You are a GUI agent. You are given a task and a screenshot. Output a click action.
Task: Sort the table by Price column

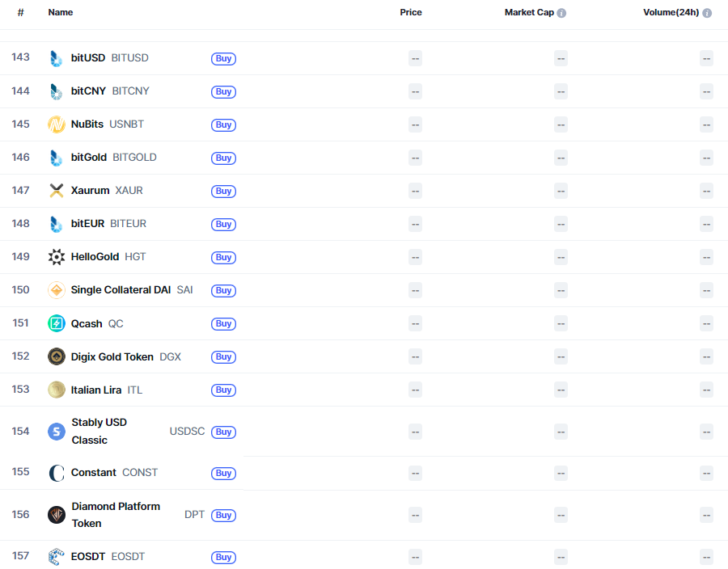click(411, 12)
